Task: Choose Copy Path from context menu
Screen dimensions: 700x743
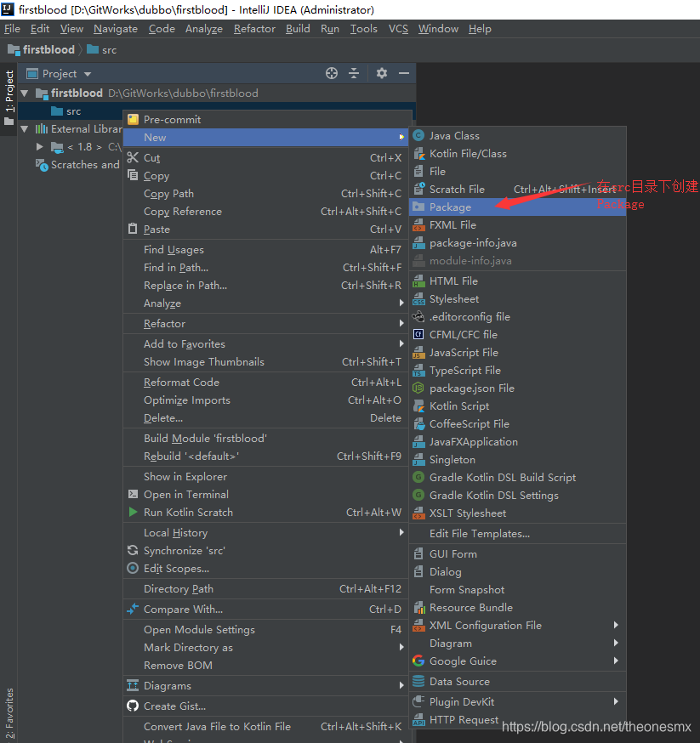Action: pos(265,193)
